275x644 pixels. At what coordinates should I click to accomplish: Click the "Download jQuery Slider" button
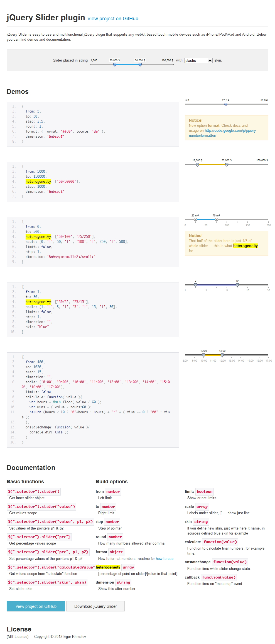pos(95,606)
